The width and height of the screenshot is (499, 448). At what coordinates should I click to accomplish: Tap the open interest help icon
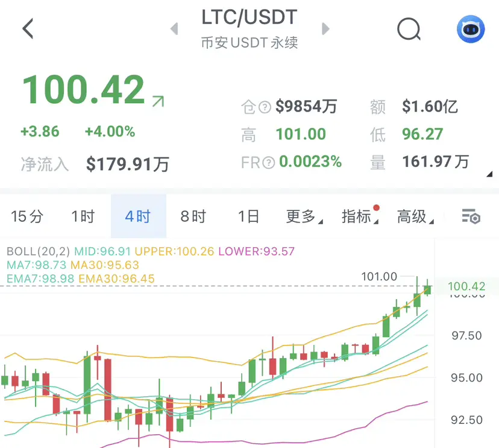pyautogui.click(x=265, y=107)
